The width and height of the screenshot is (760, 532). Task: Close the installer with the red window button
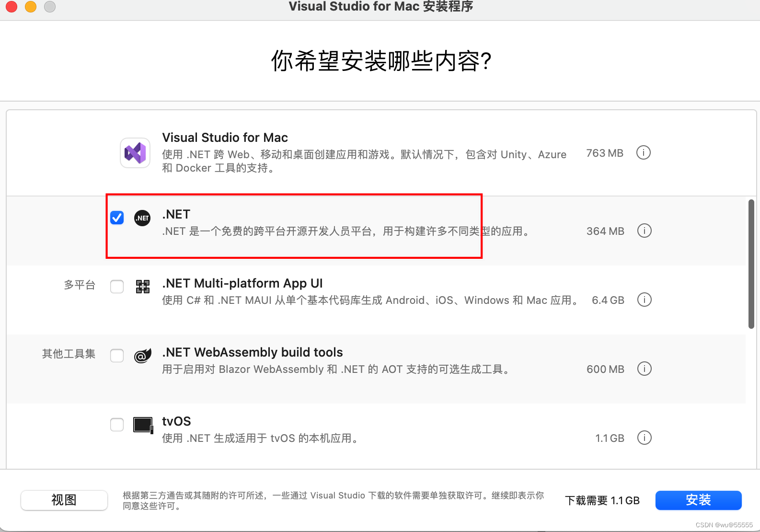coord(12,6)
